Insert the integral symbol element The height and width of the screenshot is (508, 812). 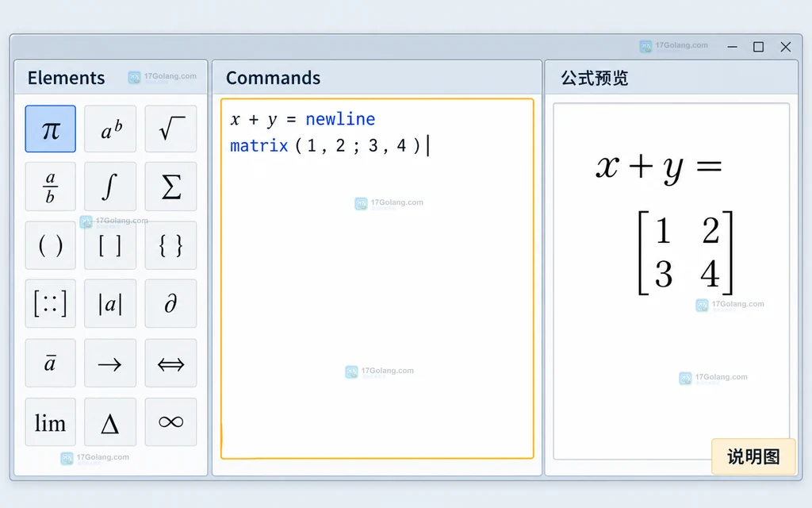pyautogui.click(x=110, y=187)
